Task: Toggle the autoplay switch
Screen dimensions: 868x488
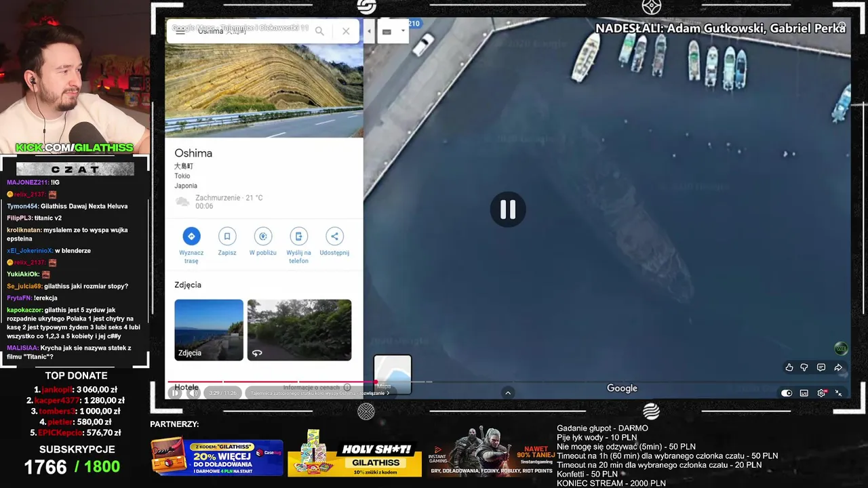Action: tap(787, 393)
